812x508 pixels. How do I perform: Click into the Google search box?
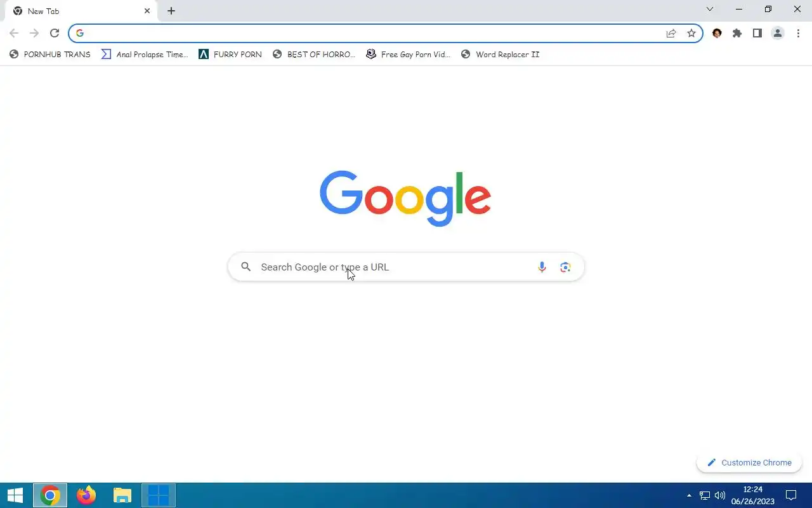coord(406,267)
